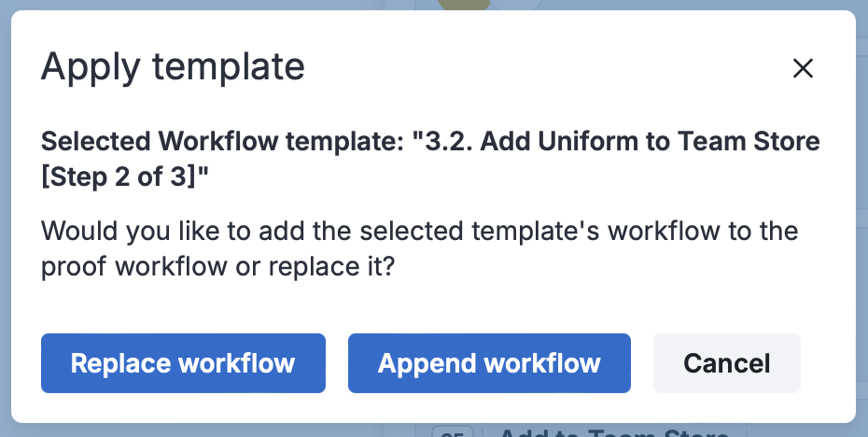Cancel applying the template
Image resolution: width=868 pixels, height=437 pixels.
click(x=726, y=363)
